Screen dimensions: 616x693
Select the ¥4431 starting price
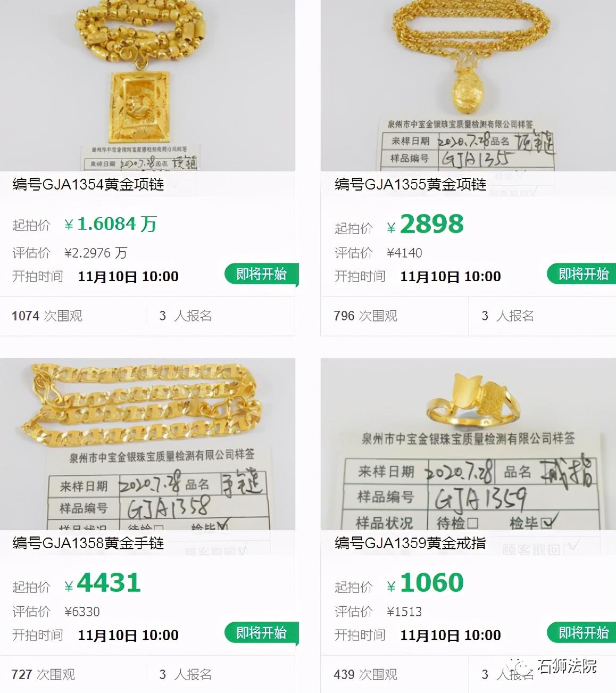pyautogui.click(x=103, y=583)
